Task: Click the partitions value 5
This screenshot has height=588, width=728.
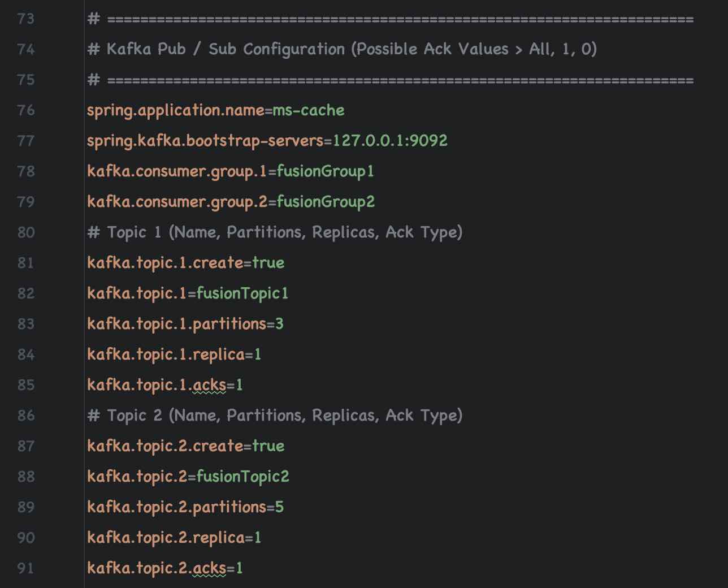Action: [x=279, y=507]
